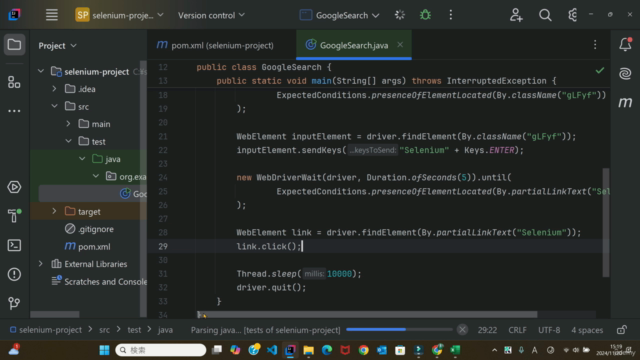
Task: Open Code With Me add-user icon
Action: click(516, 15)
